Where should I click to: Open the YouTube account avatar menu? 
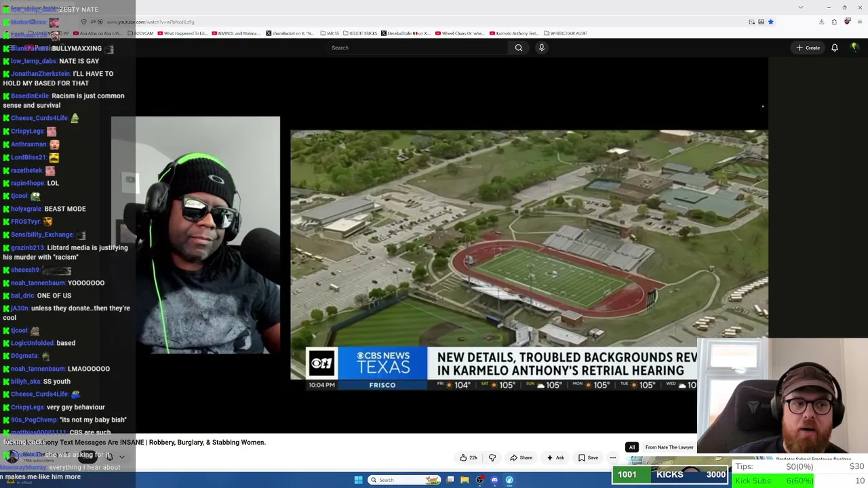(854, 47)
